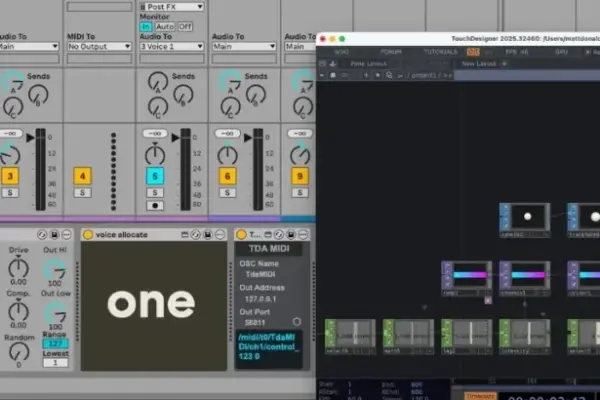The width and height of the screenshot is (600, 400).
Task: Open hot-swap for voice allocate device
Action: pyautogui.click(x=196, y=235)
